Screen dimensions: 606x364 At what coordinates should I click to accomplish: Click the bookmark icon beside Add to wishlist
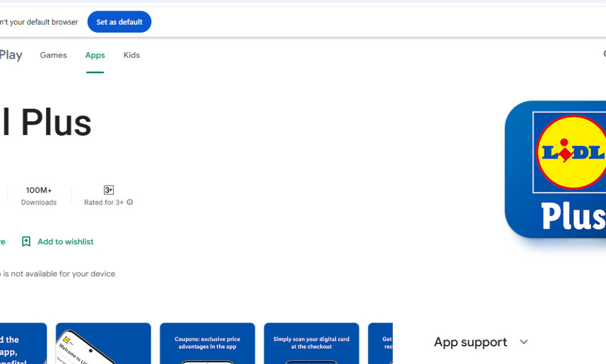coord(26,241)
